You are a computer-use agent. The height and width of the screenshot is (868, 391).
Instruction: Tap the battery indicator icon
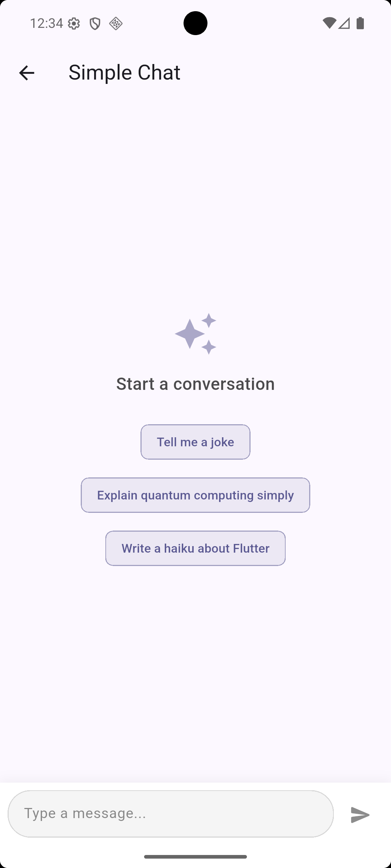(x=360, y=23)
